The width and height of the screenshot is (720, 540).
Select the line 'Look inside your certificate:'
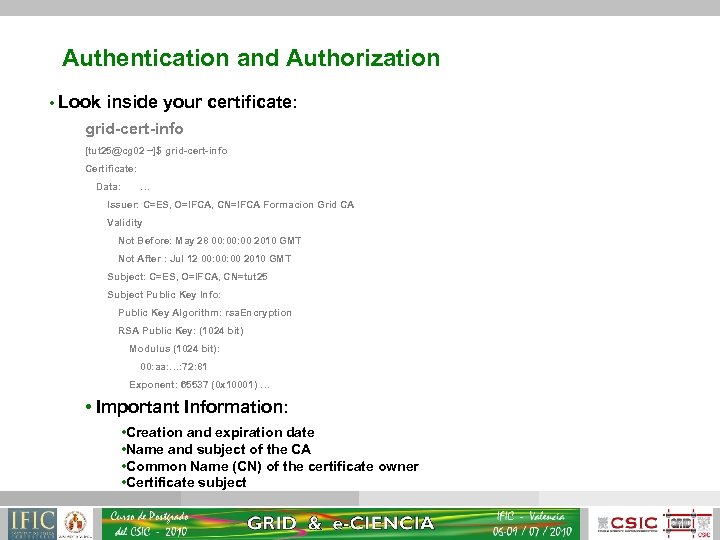[177, 102]
